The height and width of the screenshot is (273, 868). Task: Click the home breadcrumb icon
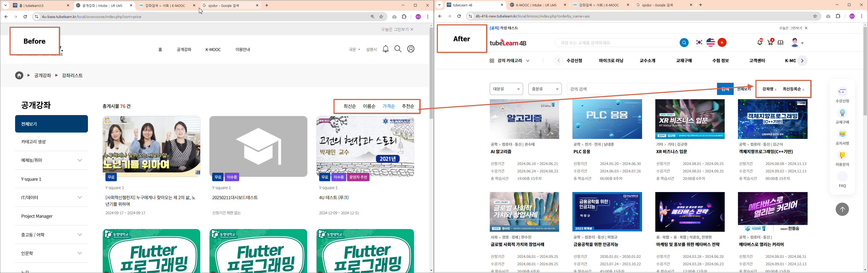point(19,75)
